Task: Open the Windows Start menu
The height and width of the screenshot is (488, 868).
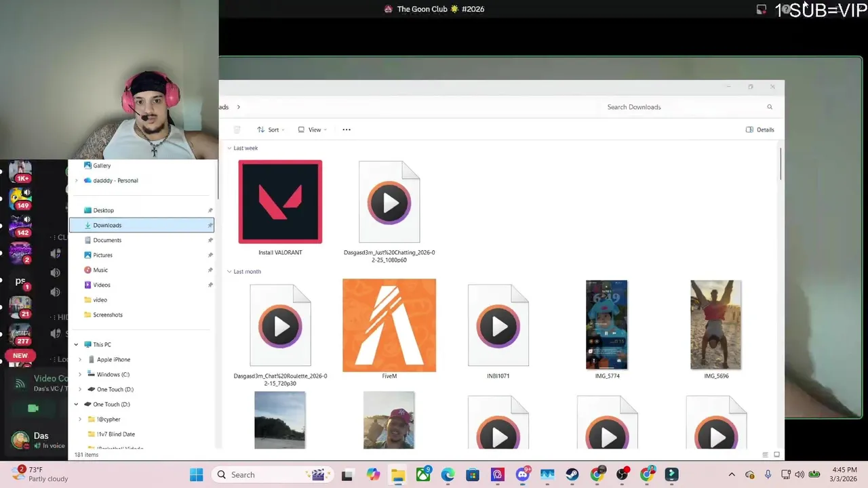Action: [x=196, y=474]
